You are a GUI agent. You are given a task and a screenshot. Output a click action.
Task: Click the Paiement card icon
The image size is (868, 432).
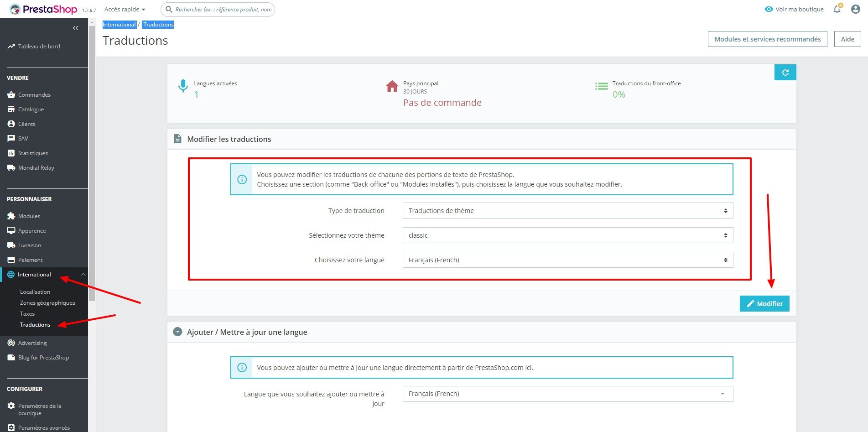click(11, 260)
